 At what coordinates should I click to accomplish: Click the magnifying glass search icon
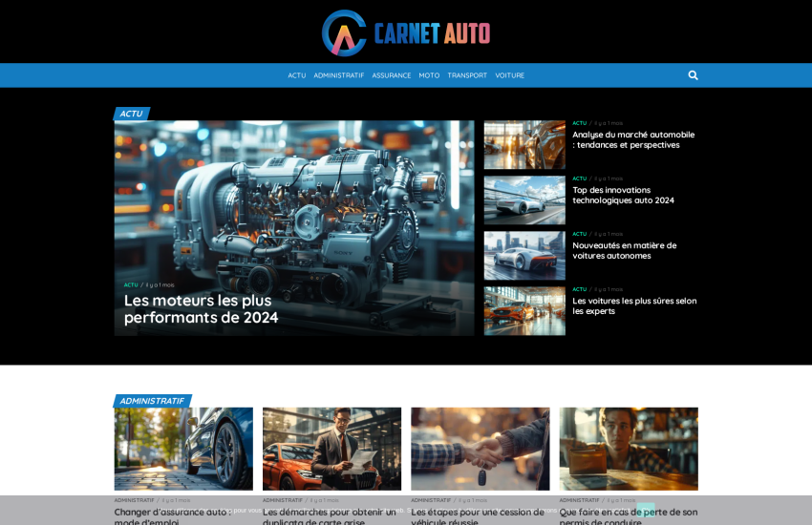coord(693,75)
